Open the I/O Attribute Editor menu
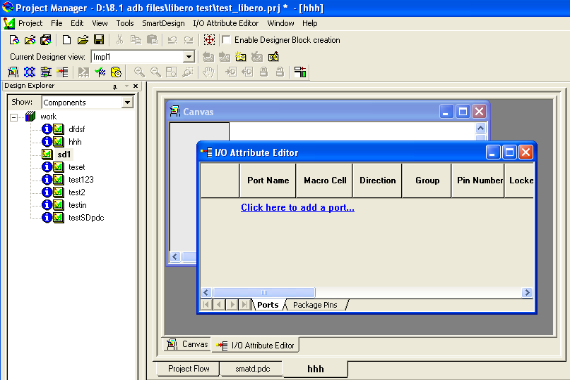 click(225, 23)
